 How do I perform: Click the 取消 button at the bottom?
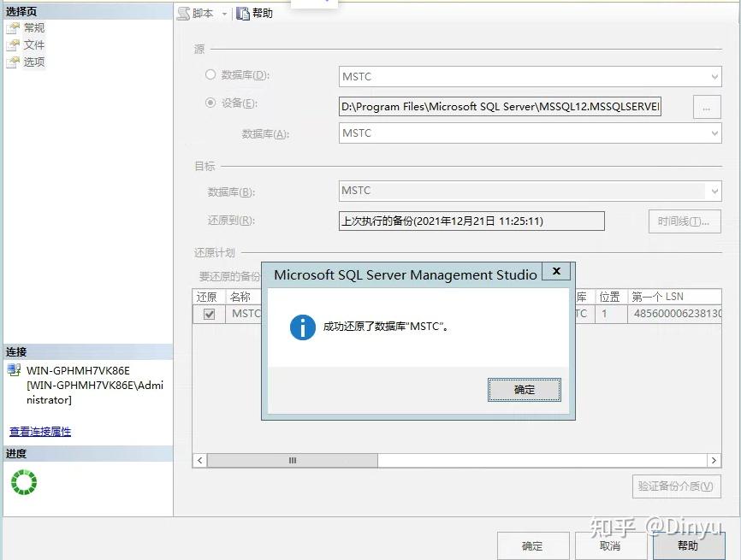coord(610,545)
